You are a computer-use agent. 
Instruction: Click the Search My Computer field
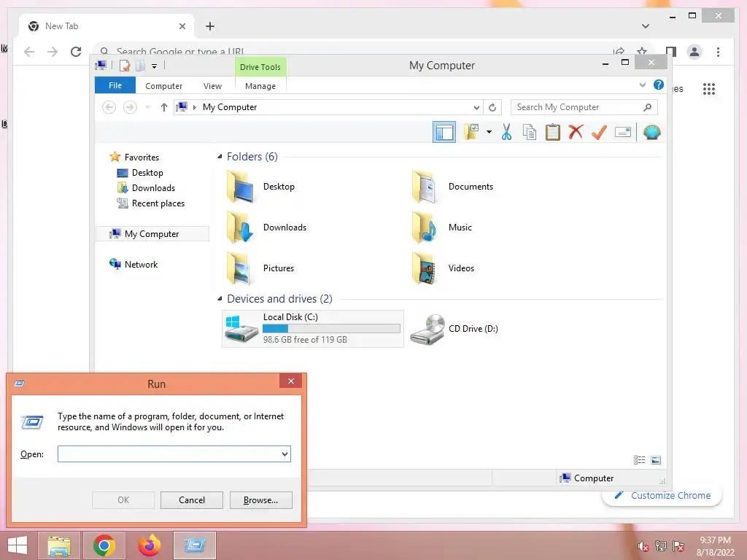point(584,107)
